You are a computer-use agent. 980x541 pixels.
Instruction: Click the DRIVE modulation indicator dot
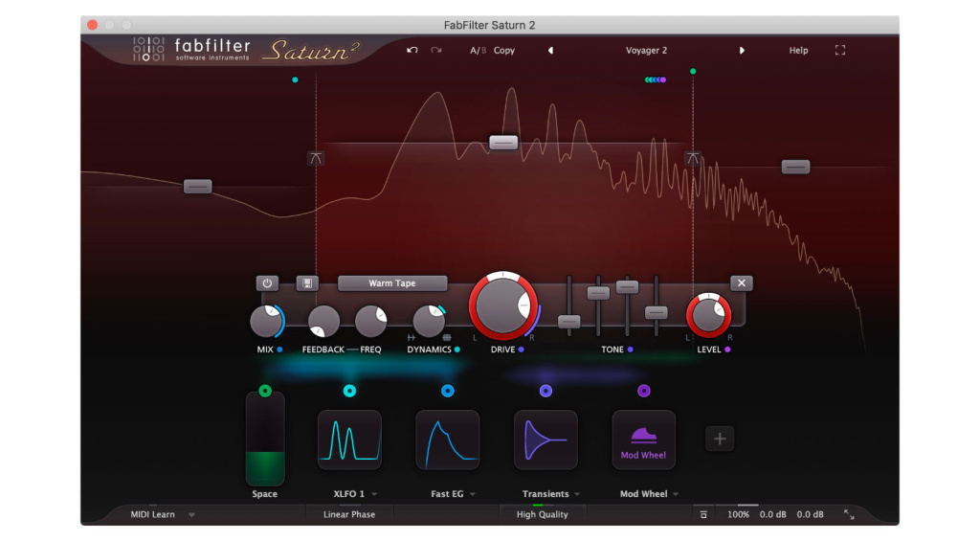point(522,349)
